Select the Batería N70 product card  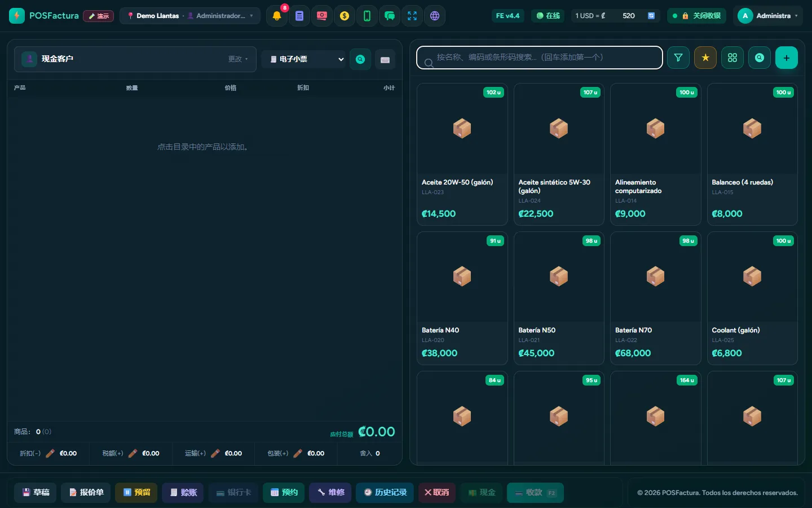click(656, 298)
